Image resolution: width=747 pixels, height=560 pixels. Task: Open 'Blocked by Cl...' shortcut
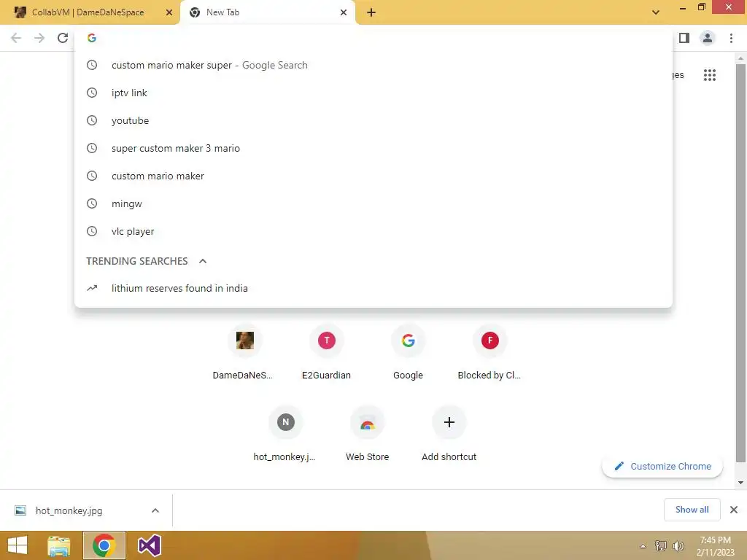tap(489, 354)
